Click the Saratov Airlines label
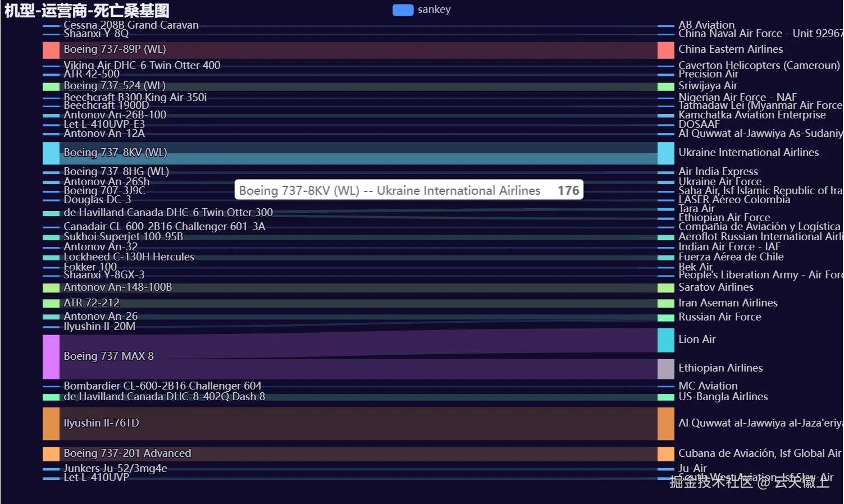Screen dimensions: 844x504 (x=716, y=287)
